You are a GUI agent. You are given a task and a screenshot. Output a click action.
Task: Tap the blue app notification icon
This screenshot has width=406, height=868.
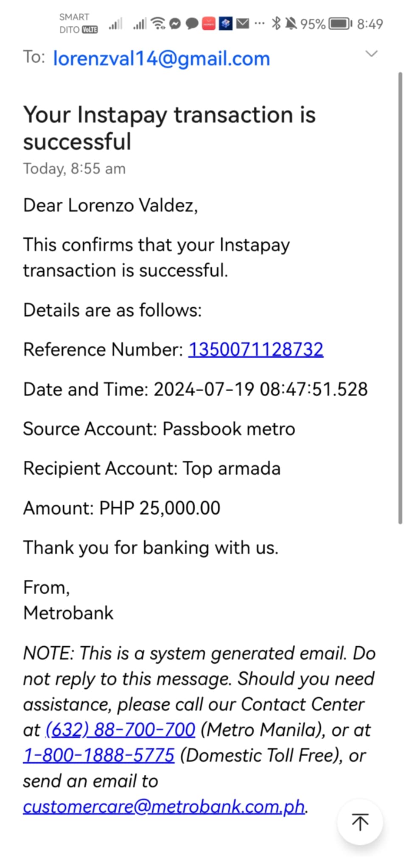(225, 24)
